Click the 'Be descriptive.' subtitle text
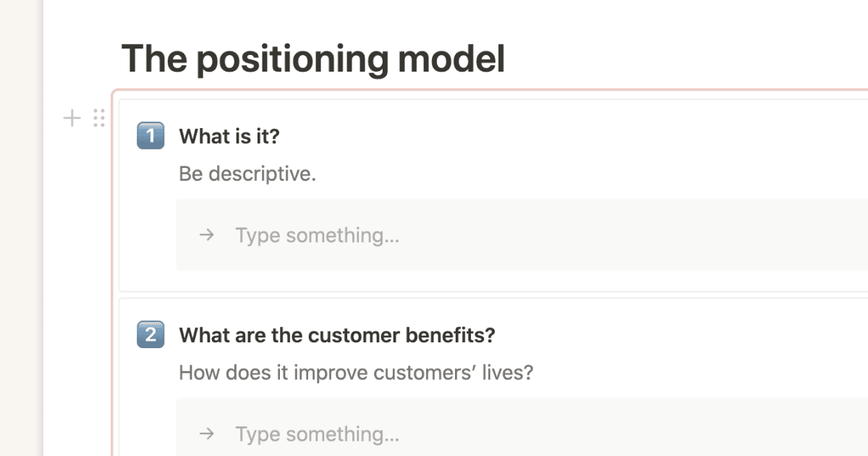The image size is (868, 456). coord(247,174)
